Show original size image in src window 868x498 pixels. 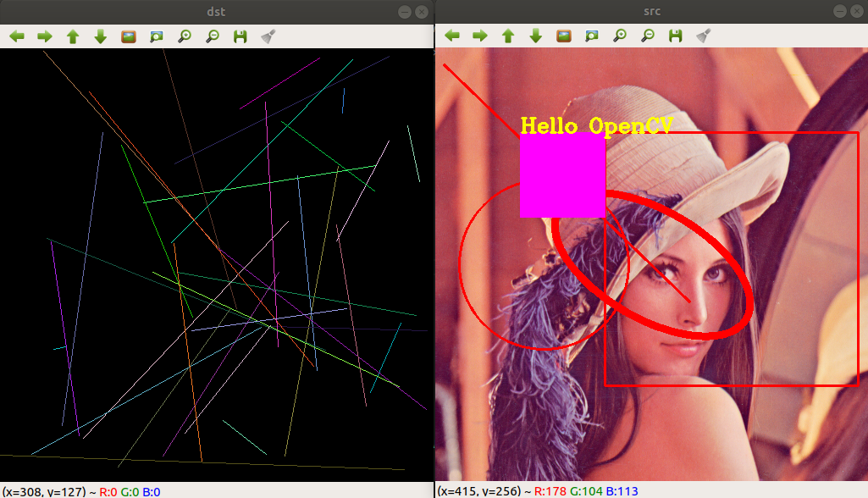point(564,36)
